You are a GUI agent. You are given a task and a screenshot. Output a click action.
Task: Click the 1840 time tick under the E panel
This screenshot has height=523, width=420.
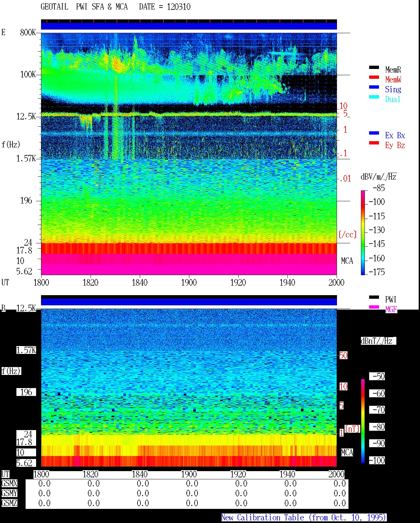click(x=140, y=282)
